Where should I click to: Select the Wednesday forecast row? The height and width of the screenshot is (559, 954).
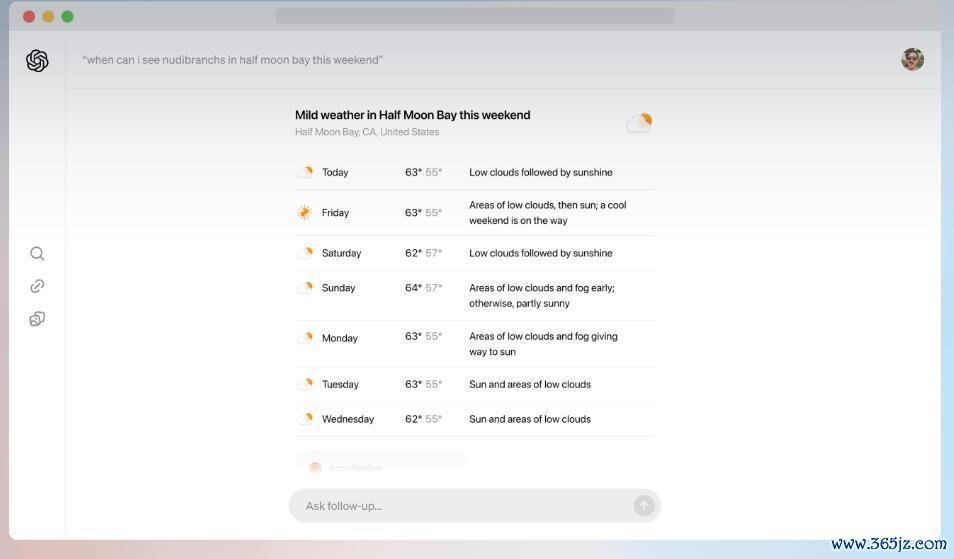click(475, 419)
